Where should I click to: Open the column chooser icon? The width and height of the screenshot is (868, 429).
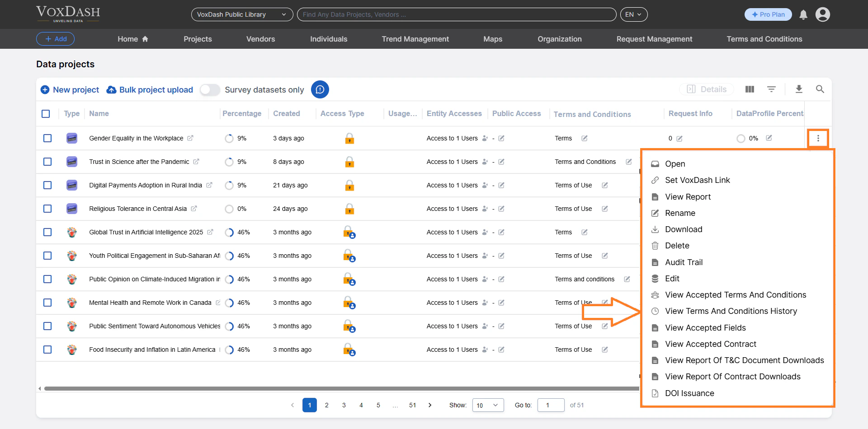pyautogui.click(x=750, y=89)
